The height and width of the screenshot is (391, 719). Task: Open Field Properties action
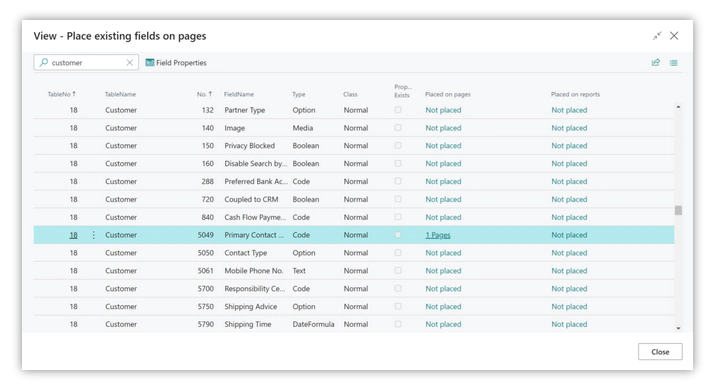pyautogui.click(x=176, y=63)
